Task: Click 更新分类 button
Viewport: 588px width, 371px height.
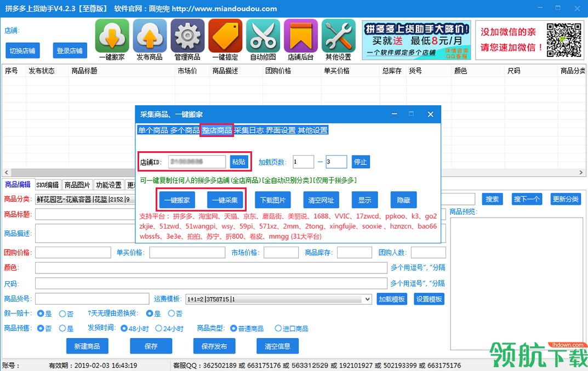Action: coord(566,199)
